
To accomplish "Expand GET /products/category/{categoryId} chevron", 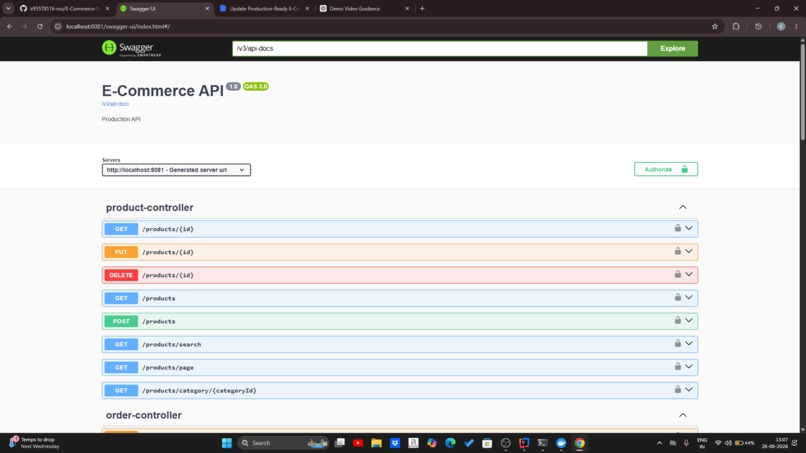I will [x=689, y=390].
